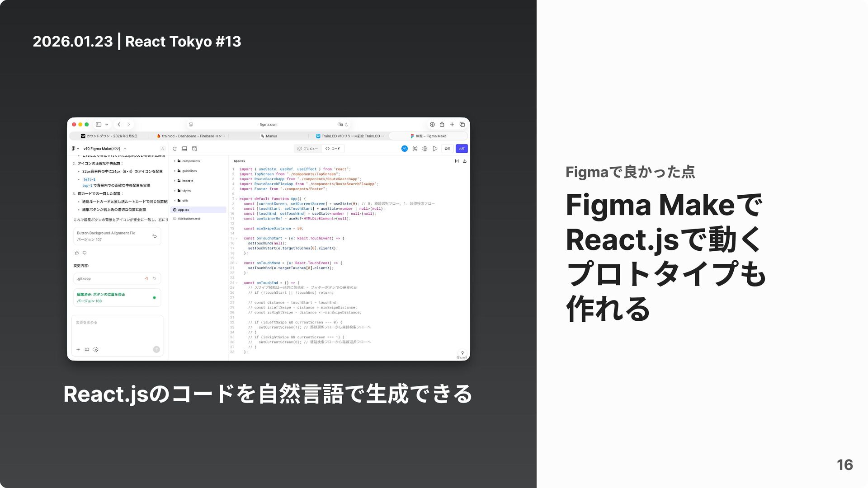The width and height of the screenshot is (868, 488).
Task: Click the thumbs up icon under version 107
Action: tap(77, 253)
